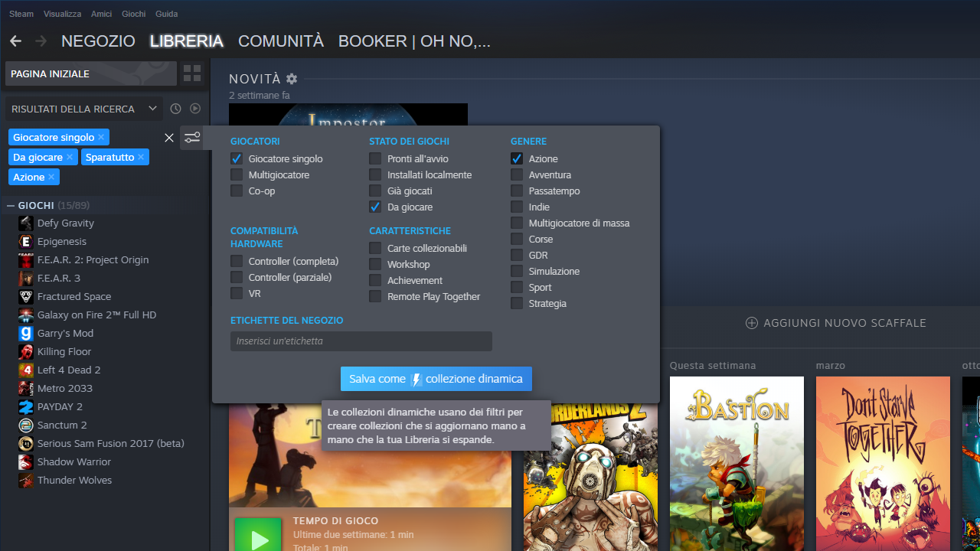Uncheck the Da giocare checkbox

(x=375, y=207)
